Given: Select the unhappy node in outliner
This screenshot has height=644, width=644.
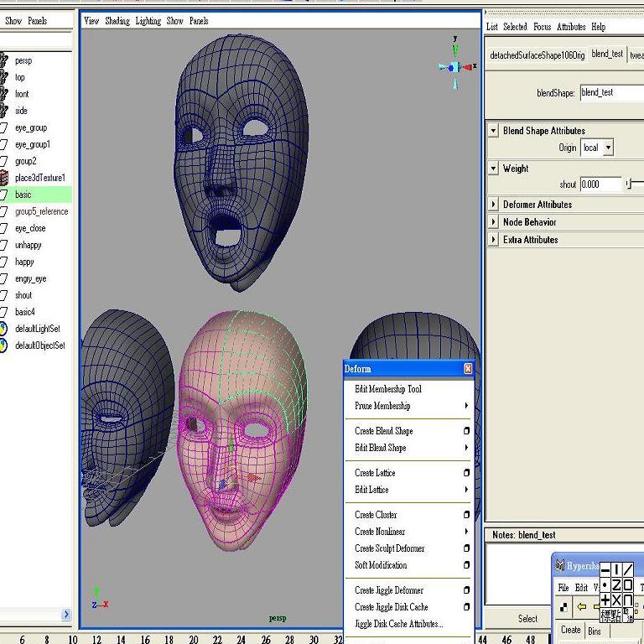Looking at the screenshot, I should [x=29, y=245].
